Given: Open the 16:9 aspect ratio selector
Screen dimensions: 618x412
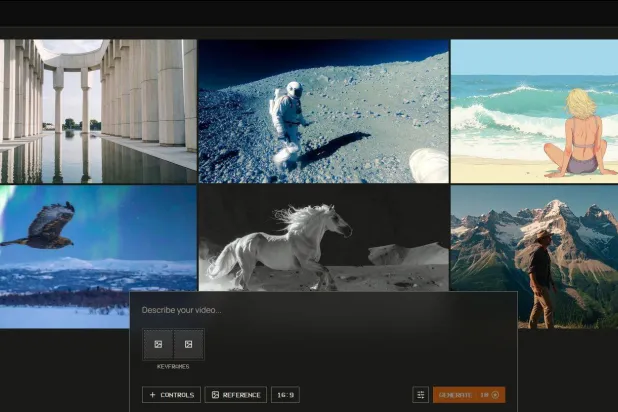Looking at the screenshot, I should click(x=285, y=395).
